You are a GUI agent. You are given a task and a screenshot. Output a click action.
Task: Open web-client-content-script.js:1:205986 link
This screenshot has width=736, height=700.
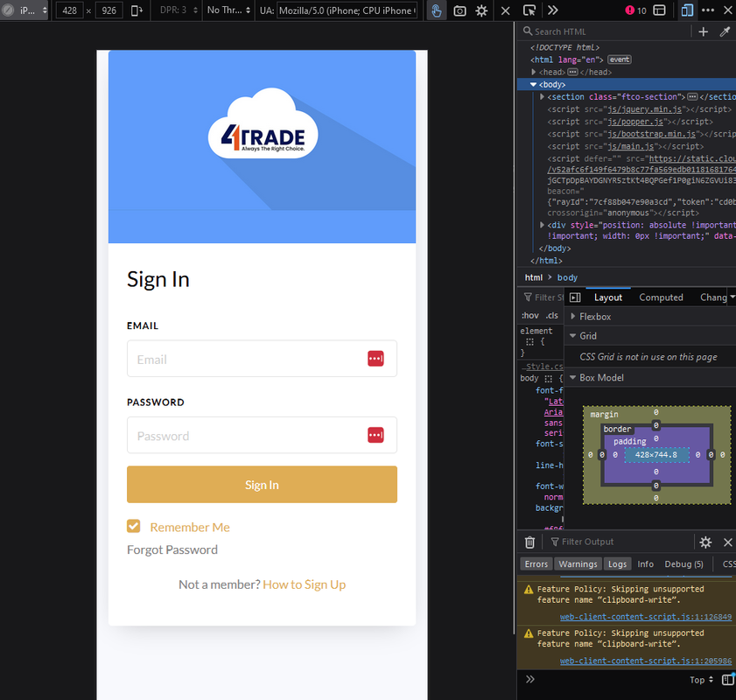[645, 661]
